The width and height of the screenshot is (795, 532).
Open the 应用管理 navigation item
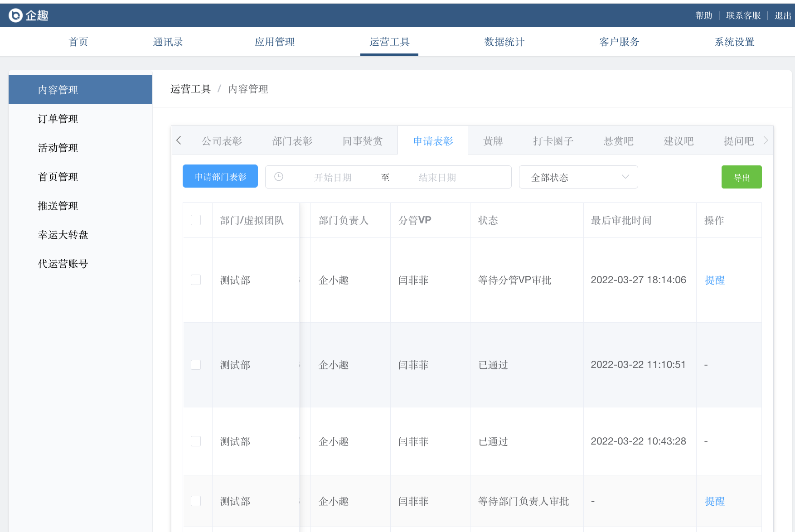pos(275,42)
